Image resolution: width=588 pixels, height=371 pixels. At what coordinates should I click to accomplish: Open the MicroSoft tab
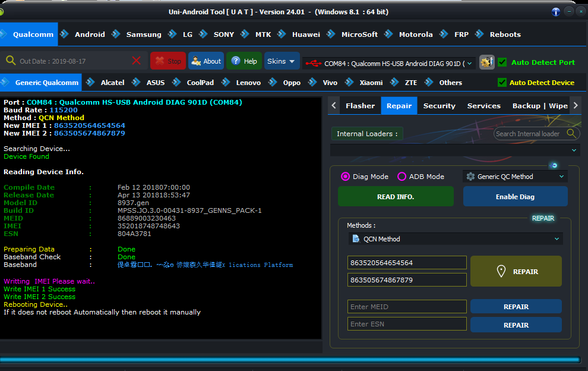359,34
